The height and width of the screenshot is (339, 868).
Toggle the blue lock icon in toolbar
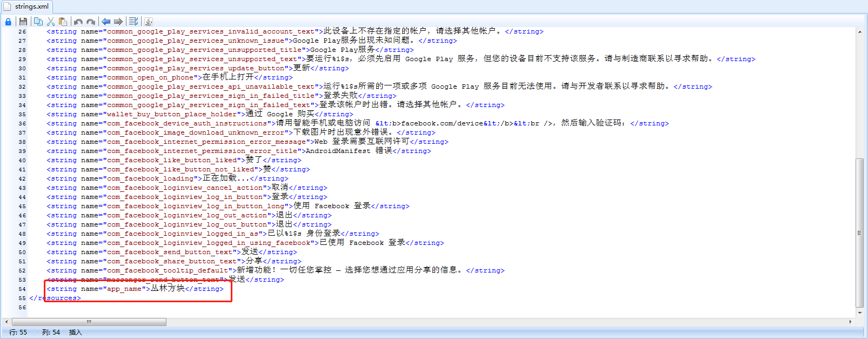coord(8,22)
